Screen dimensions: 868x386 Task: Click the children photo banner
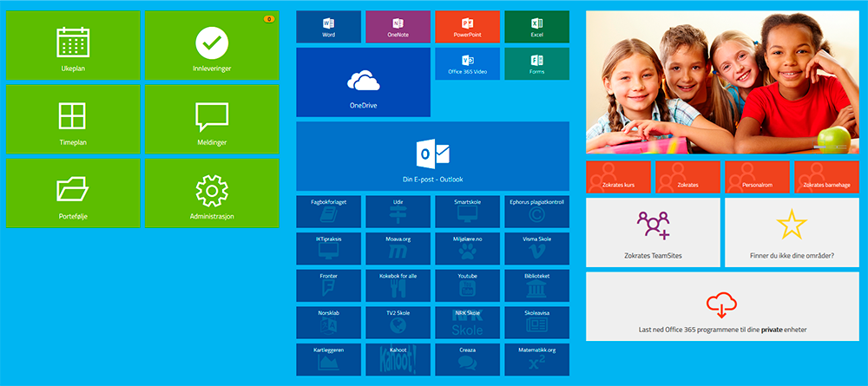tap(722, 82)
